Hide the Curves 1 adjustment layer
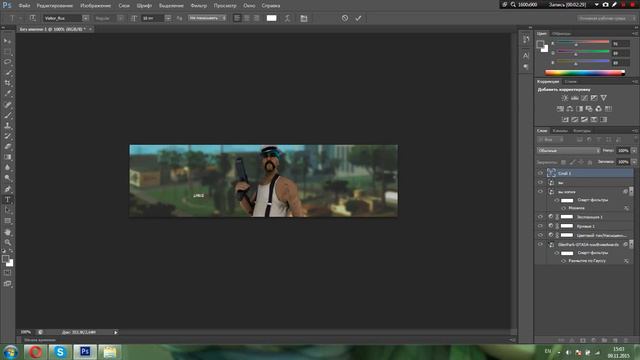The width and height of the screenshot is (640, 360). [540, 226]
